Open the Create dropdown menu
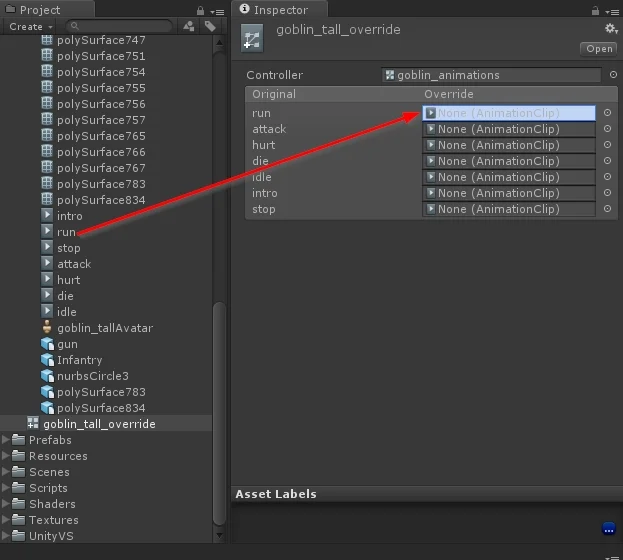The width and height of the screenshot is (623, 560). (29, 27)
